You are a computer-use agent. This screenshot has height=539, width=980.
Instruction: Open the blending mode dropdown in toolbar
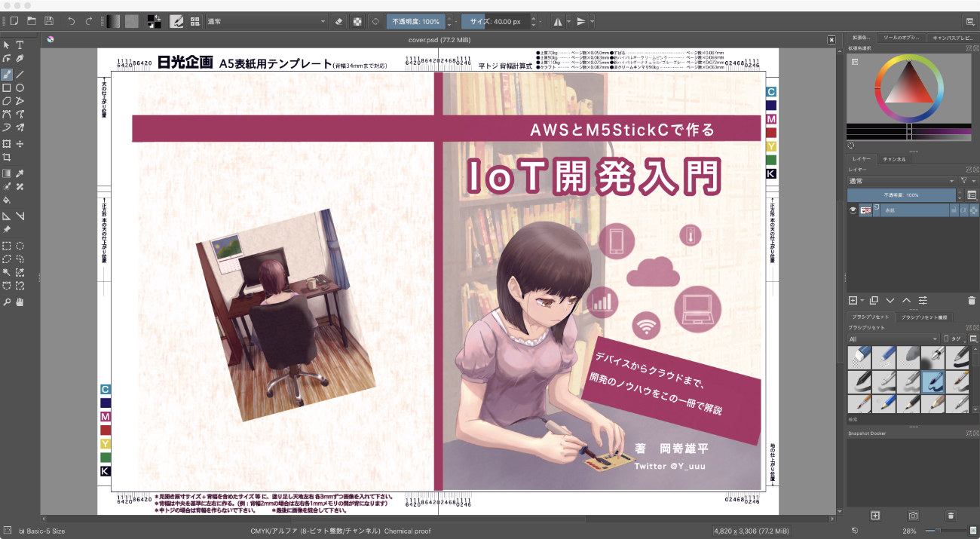pyautogui.click(x=266, y=21)
